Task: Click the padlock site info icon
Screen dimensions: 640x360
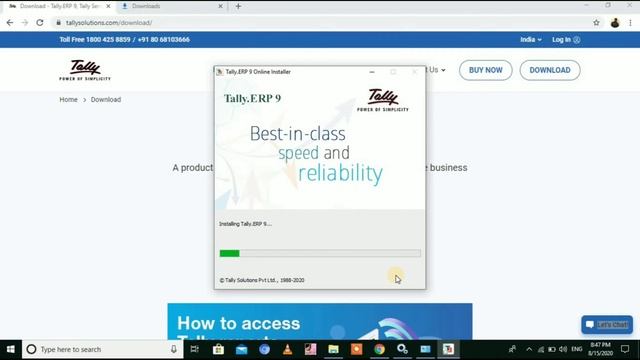Action: tap(58, 23)
